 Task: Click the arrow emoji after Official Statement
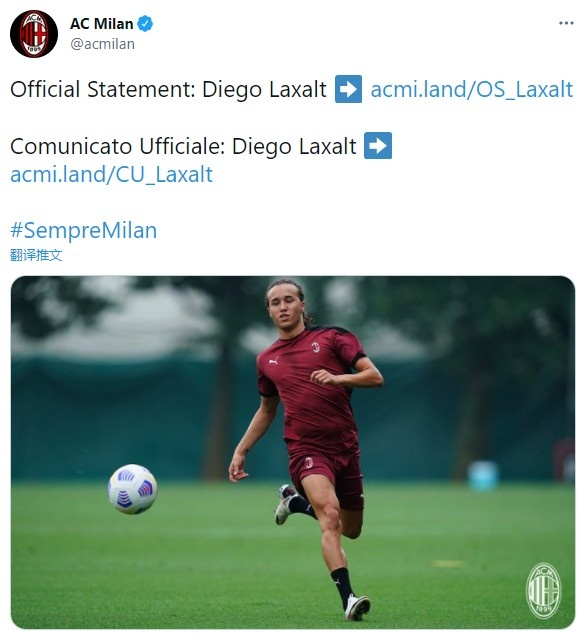(x=348, y=89)
